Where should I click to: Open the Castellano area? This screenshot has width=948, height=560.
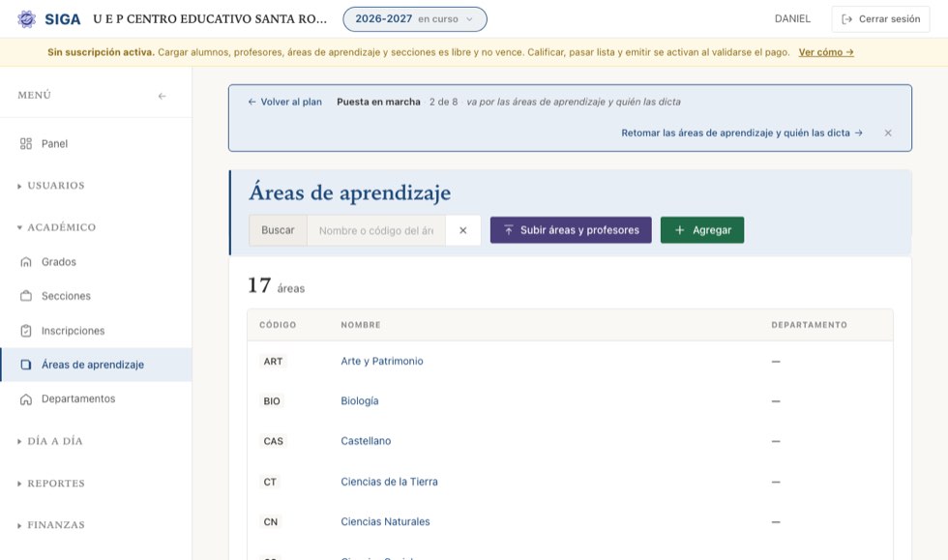tap(366, 441)
